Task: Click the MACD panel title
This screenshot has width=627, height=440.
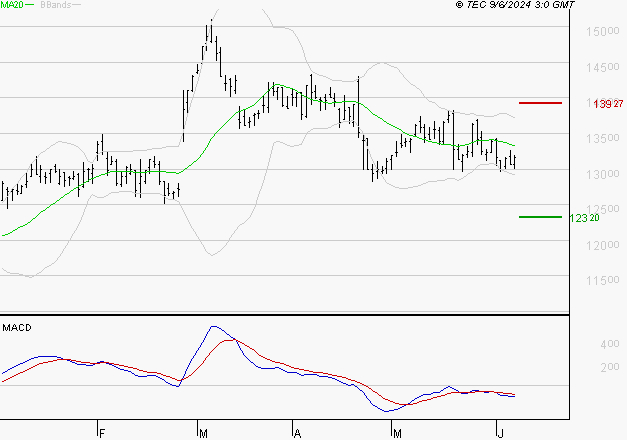Action: pyautogui.click(x=17, y=328)
